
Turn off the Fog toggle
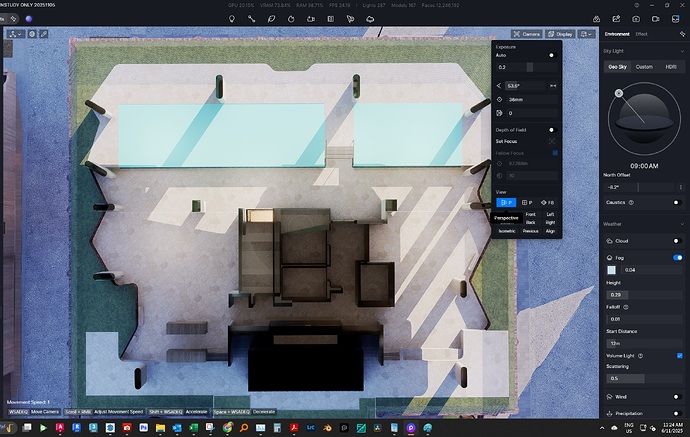coord(678,257)
